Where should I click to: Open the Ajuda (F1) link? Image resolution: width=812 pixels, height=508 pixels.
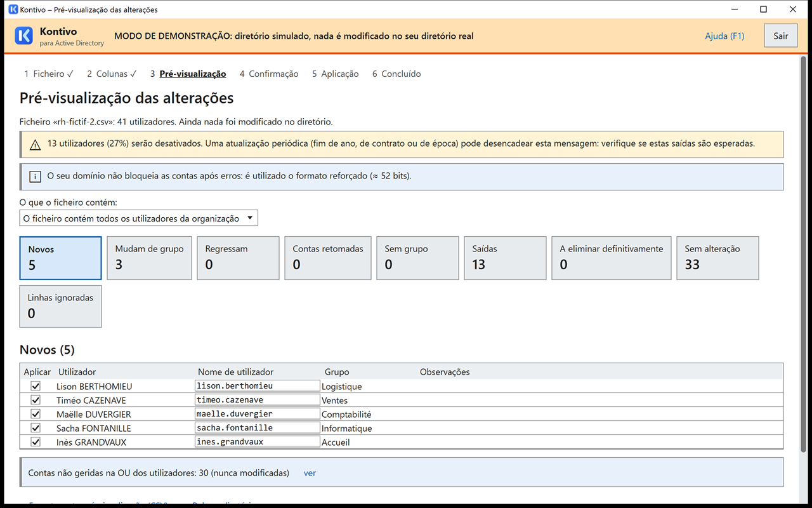[x=724, y=36]
